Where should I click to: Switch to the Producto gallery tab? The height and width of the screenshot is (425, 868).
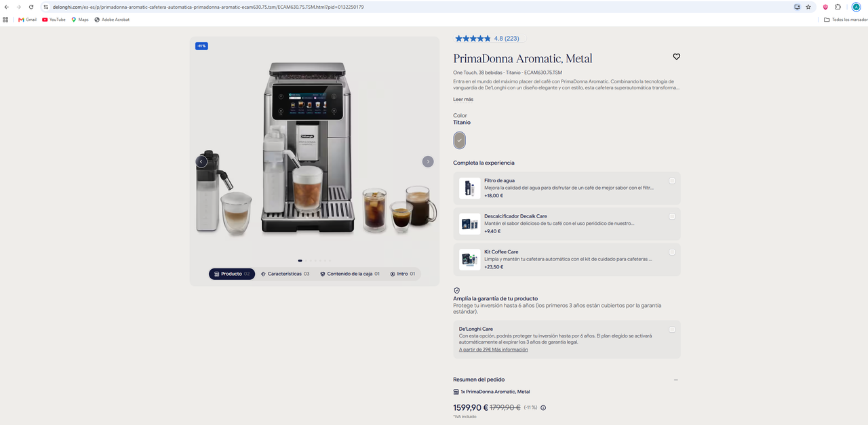[x=232, y=274]
